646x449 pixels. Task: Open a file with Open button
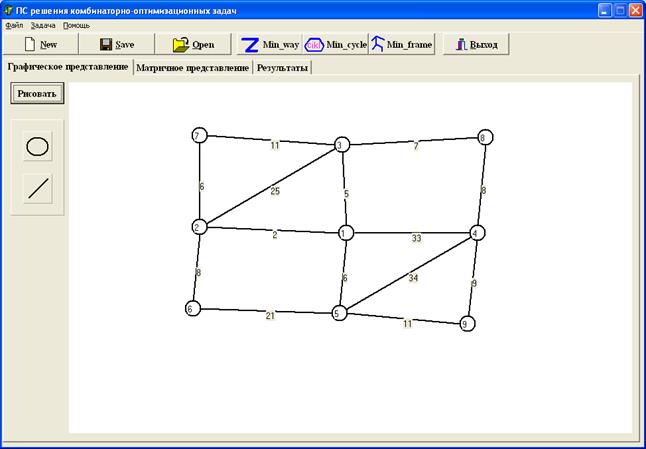[x=194, y=44]
